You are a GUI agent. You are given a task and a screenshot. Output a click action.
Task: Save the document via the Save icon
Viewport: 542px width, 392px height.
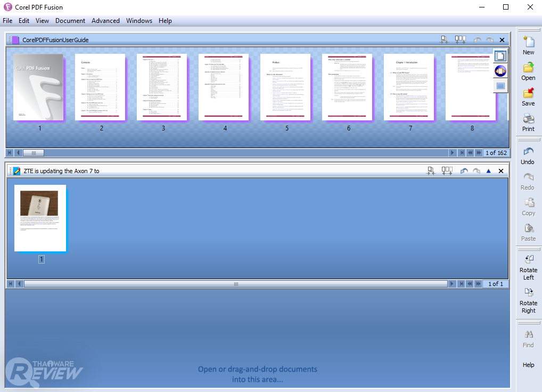coord(528,93)
